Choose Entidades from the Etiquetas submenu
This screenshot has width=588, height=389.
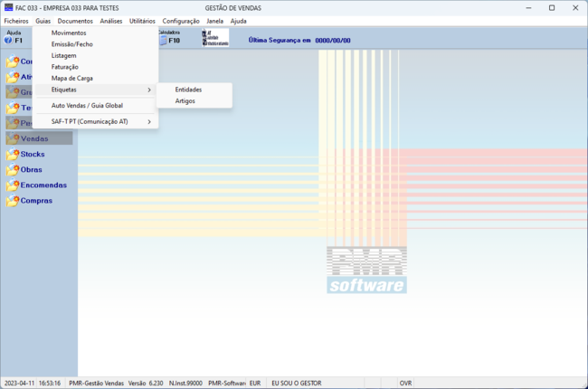click(x=188, y=90)
